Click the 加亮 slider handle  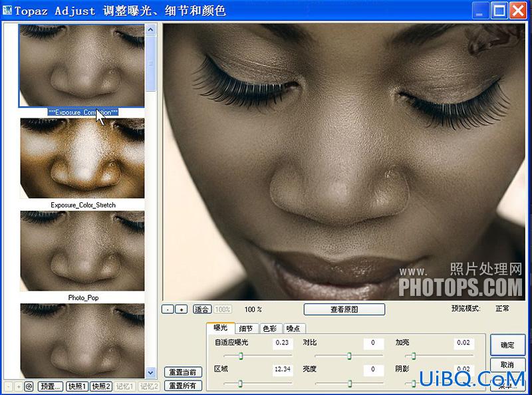(413, 356)
